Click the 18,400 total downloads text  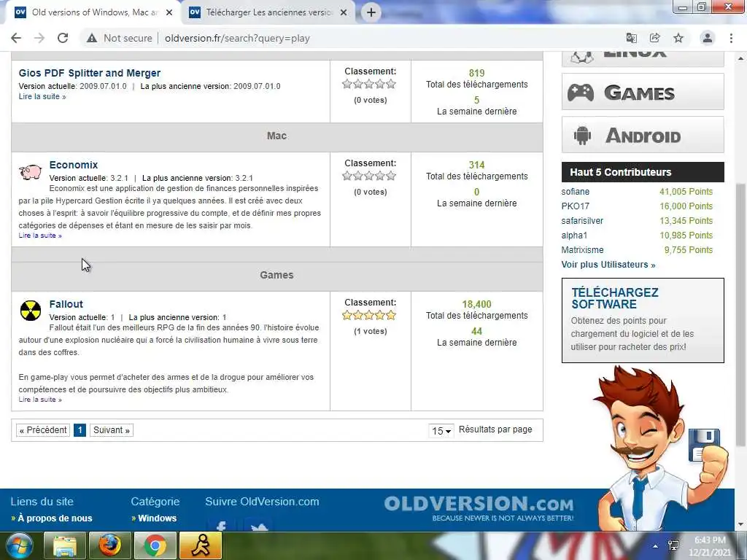[x=476, y=304]
